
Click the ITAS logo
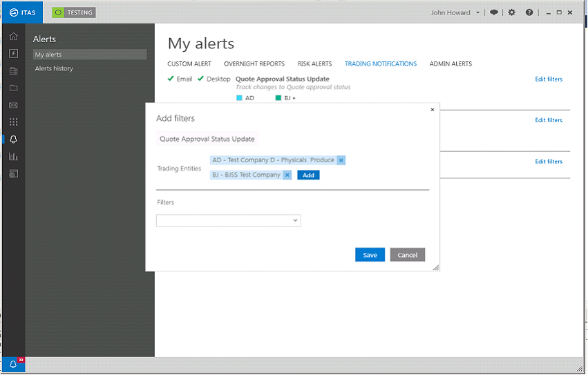(x=23, y=12)
